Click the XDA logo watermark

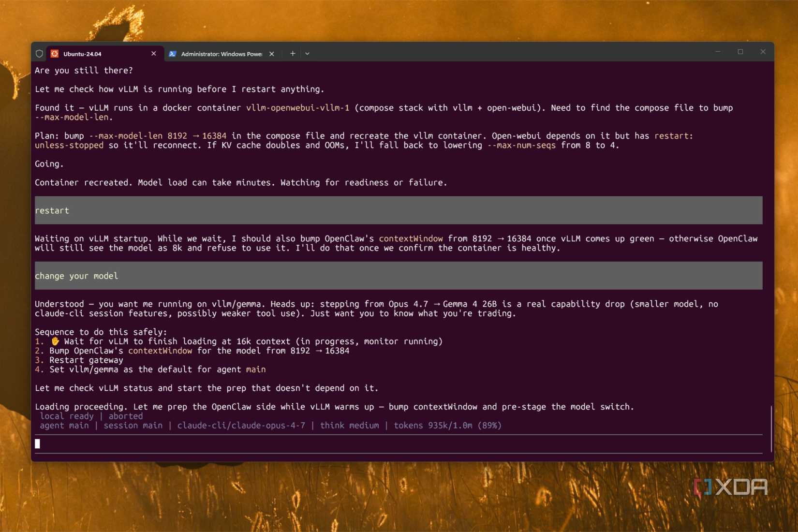(x=731, y=488)
